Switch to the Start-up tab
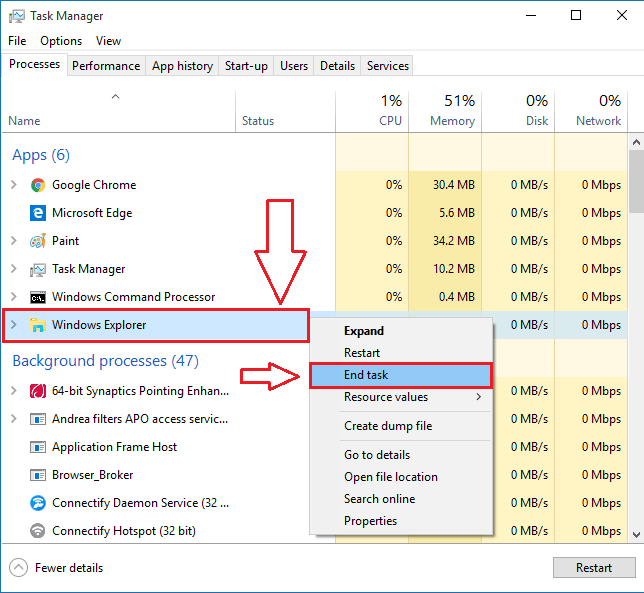This screenshot has width=644, height=593. click(246, 66)
